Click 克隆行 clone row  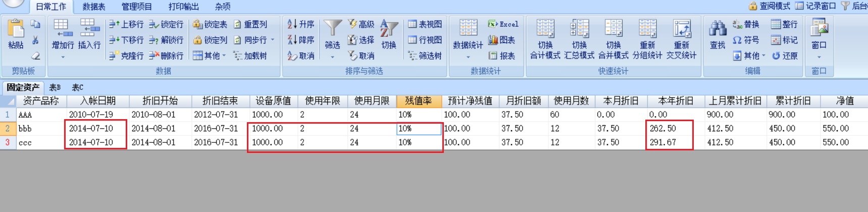point(126,56)
